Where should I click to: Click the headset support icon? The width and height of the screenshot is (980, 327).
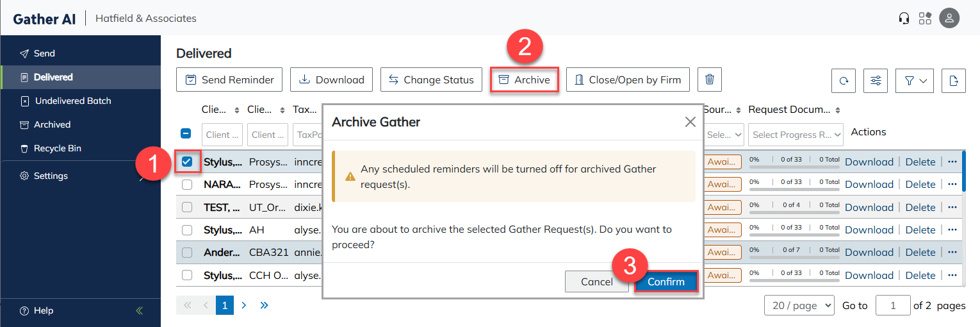[x=904, y=18]
